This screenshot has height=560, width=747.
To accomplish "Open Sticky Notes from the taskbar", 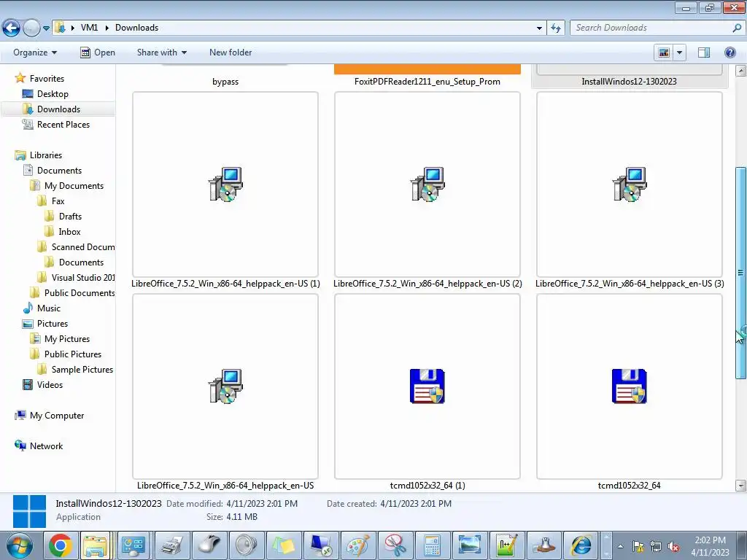I will (283, 545).
